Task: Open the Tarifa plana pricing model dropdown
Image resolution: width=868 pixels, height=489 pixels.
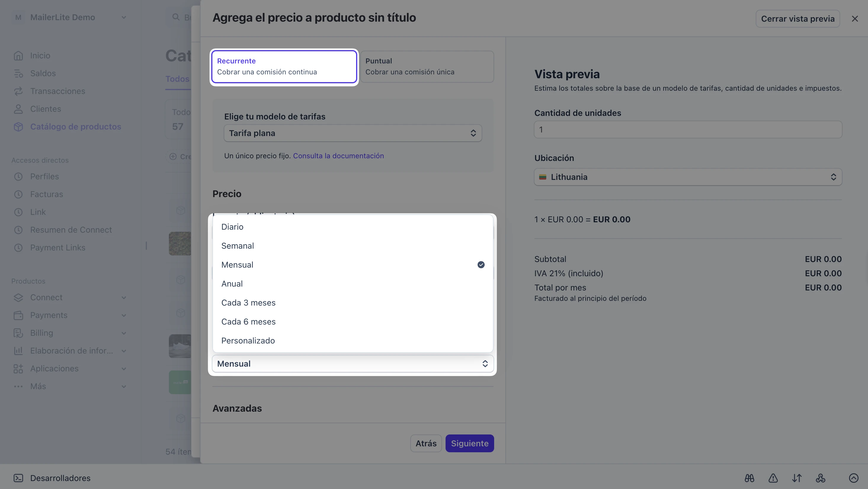Action: pyautogui.click(x=353, y=133)
